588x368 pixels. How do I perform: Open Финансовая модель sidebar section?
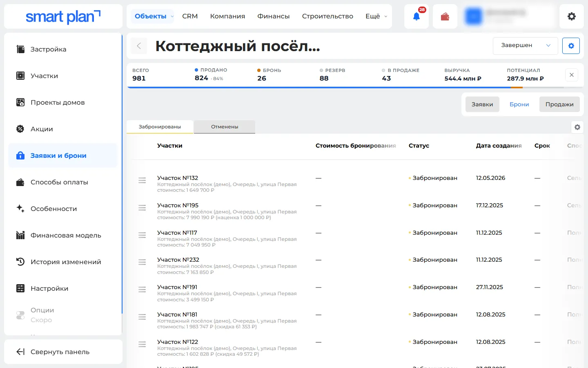[63, 235]
